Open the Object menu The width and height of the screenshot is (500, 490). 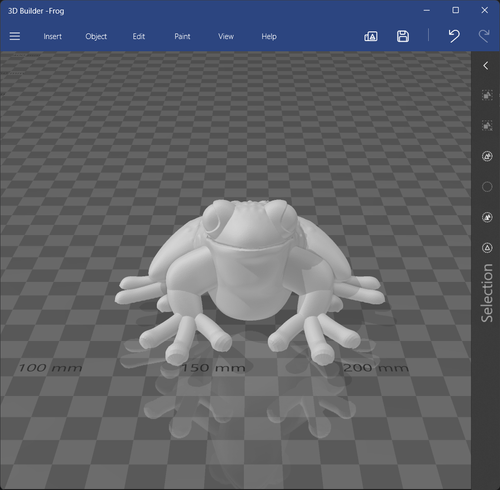click(x=96, y=36)
